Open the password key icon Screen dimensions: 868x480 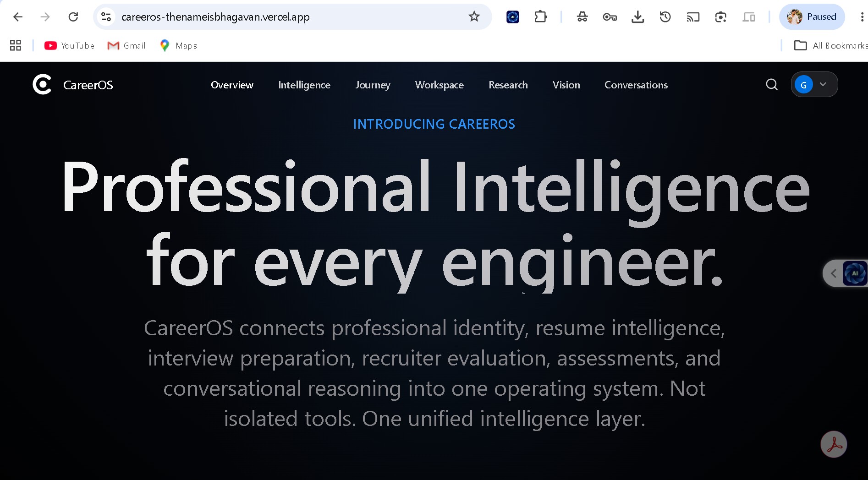[610, 17]
